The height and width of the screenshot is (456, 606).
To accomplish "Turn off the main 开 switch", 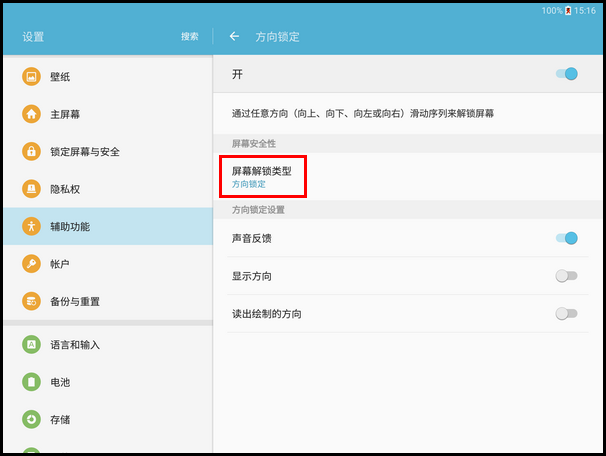I will click(x=567, y=74).
